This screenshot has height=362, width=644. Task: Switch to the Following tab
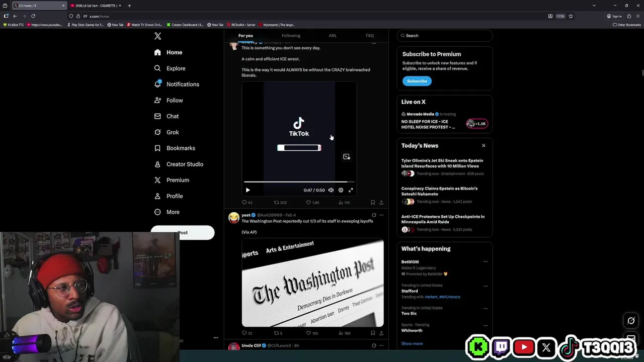291,36
